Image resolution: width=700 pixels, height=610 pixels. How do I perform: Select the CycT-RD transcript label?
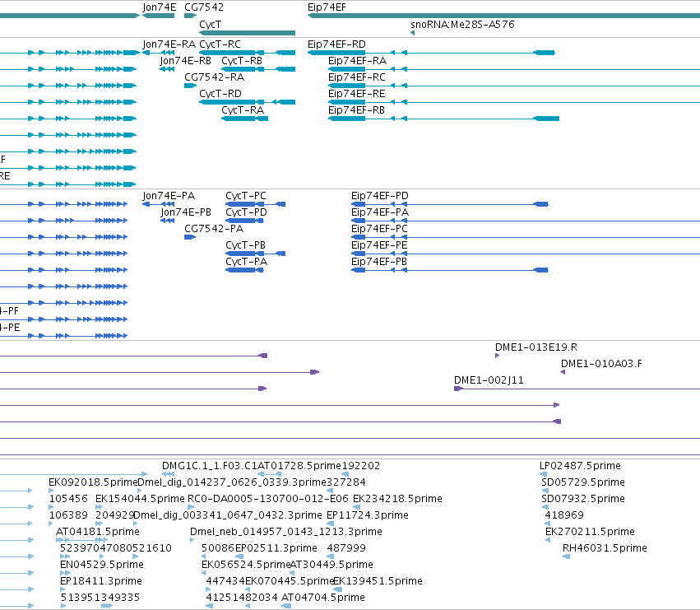click(x=220, y=94)
